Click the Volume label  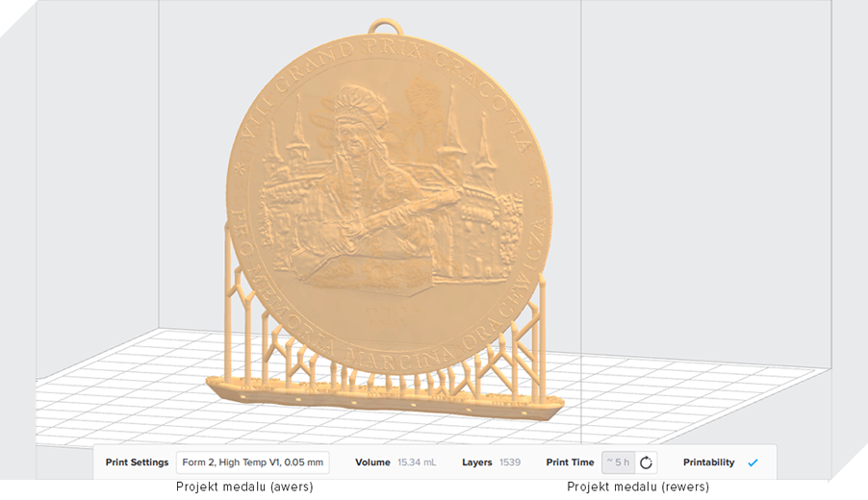pos(372,462)
